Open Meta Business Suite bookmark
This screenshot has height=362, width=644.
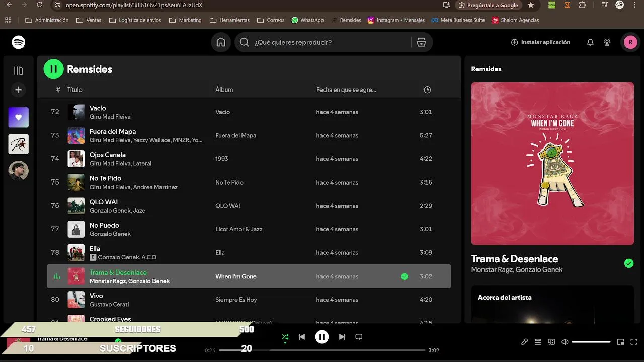tap(458, 20)
